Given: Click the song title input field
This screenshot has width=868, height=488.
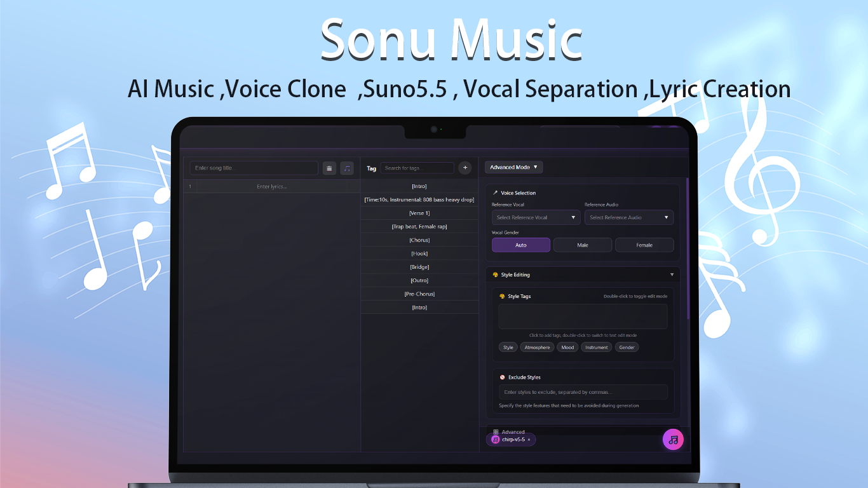Looking at the screenshot, I should [254, 168].
